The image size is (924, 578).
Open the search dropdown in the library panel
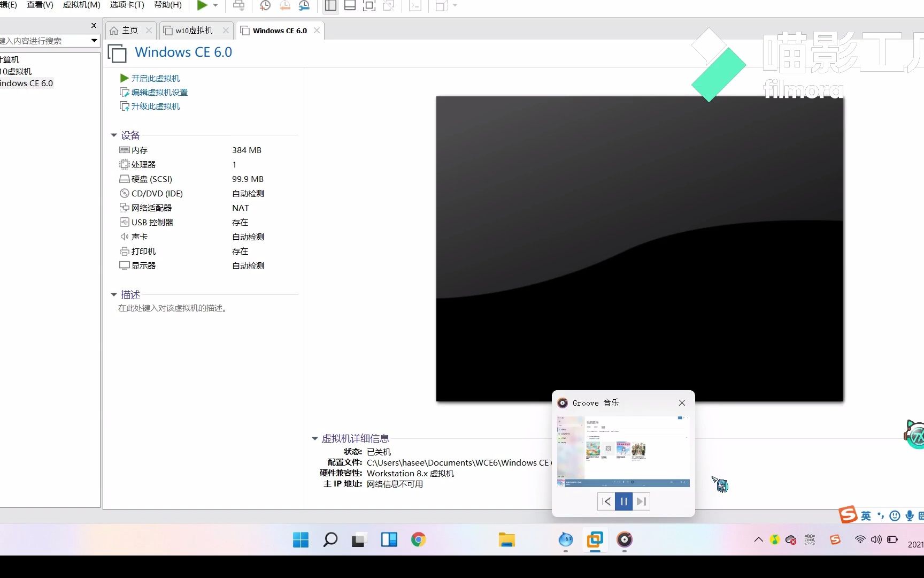point(94,41)
